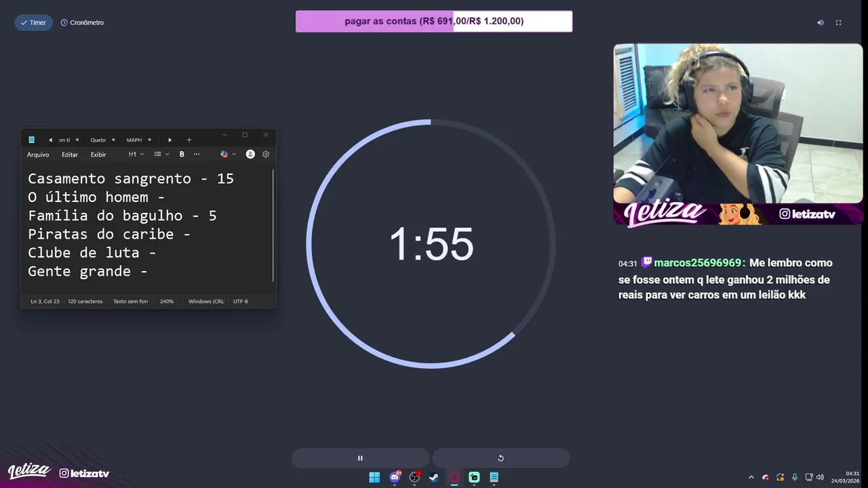Click the webcam feed thumbnail
The height and width of the screenshot is (488, 868).
pos(738,123)
